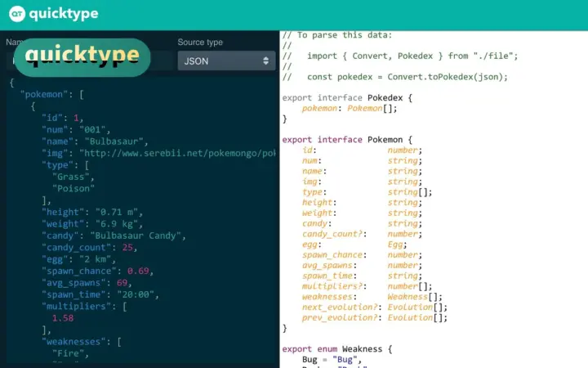This screenshot has height=368, width=588.
Task: Click the "Source type" label
Action: [200, 42]
